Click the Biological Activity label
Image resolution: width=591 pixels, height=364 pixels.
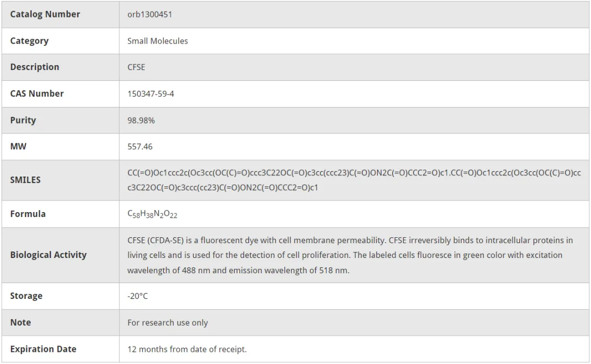pyautogui.click(x=48, y=255)
